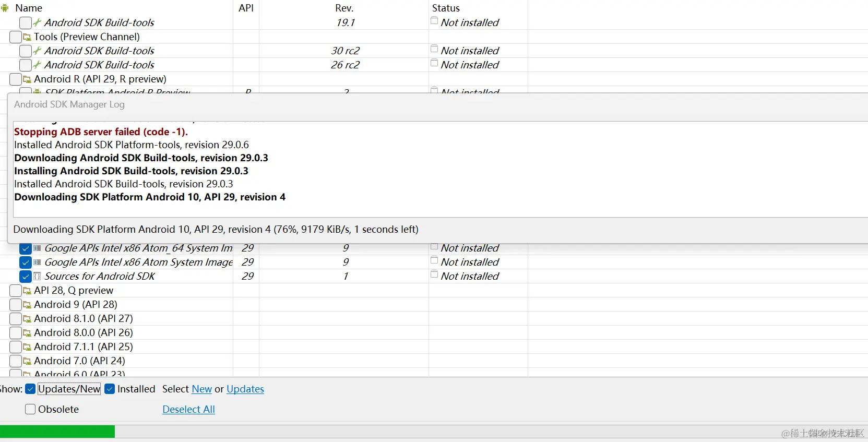Check the Android 8.1.0 (API 27) checkbox

tap(16, 319)
